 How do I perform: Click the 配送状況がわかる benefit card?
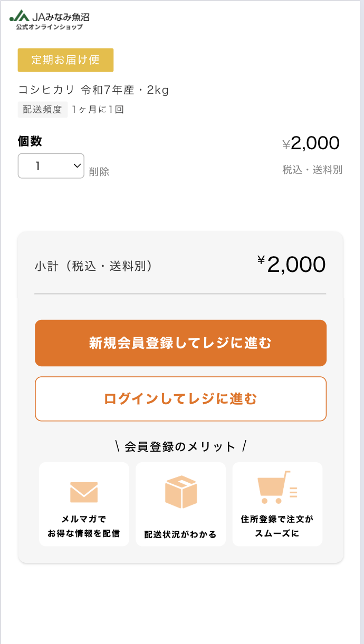click(x=180, y=504)
